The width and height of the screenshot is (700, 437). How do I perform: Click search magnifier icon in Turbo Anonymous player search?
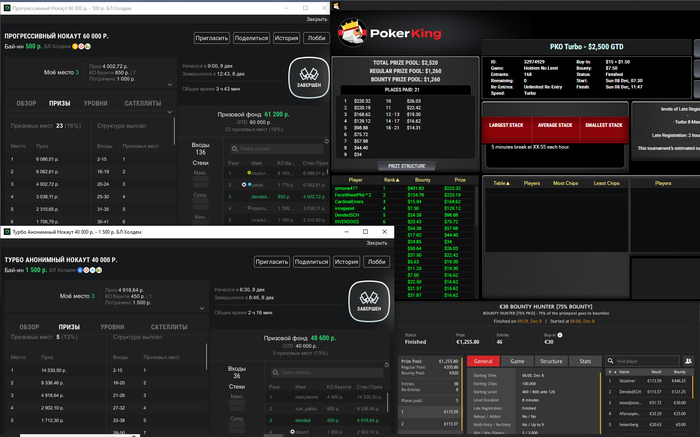click(x=276, y=372)
